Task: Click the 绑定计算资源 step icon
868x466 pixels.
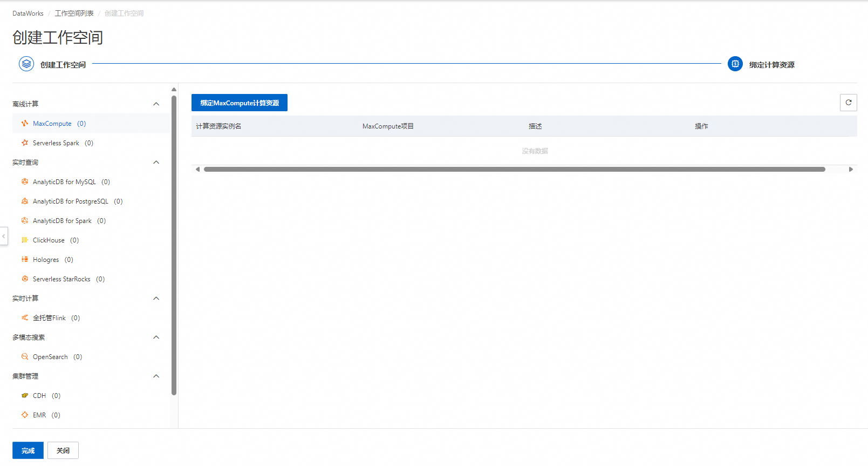Action: tap(735, 64)
